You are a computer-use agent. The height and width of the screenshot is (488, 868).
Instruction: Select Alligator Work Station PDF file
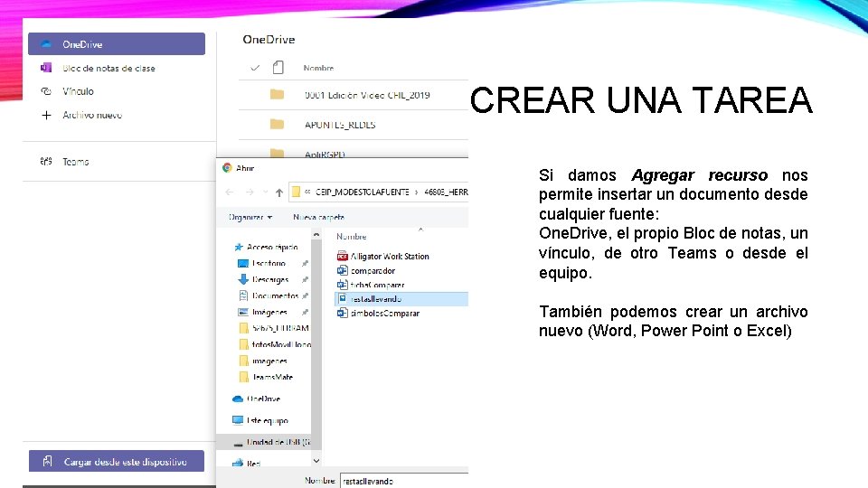click(390, 256)
